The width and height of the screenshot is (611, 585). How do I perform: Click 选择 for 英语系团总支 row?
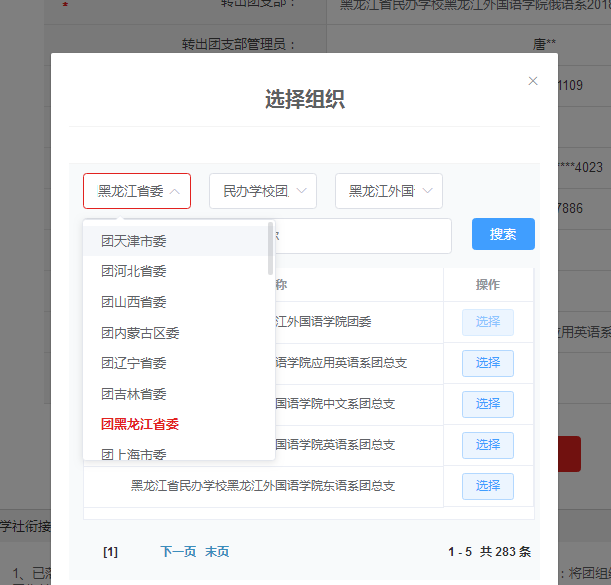click(487, 445)
